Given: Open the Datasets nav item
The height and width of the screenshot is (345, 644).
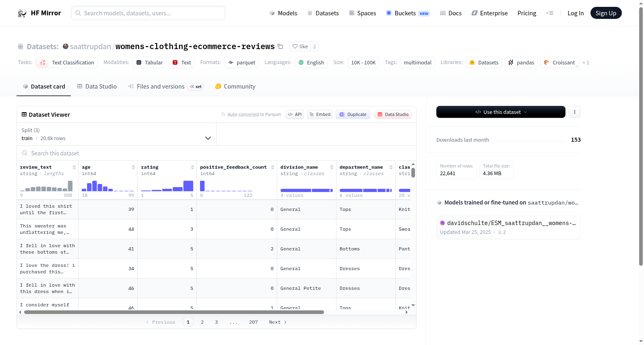Looking at the screenshot, I should tap(323, 13).
